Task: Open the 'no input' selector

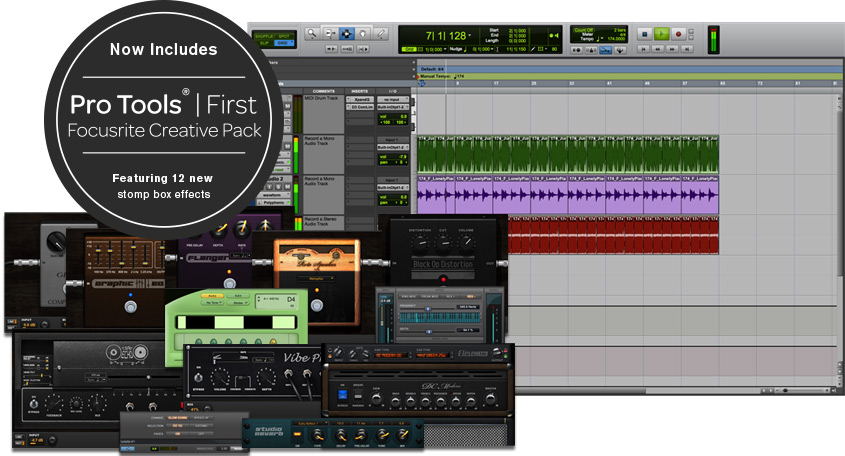Action: (x=393, y=99)
